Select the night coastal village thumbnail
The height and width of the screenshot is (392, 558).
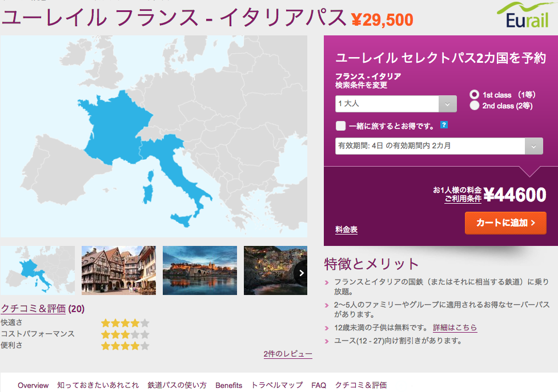[x=275, y=270]
